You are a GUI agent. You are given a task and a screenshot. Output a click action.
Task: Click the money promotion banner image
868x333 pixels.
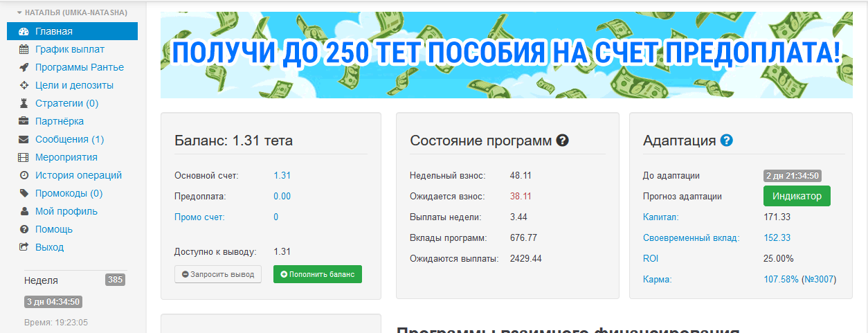[x=506, y=54]
